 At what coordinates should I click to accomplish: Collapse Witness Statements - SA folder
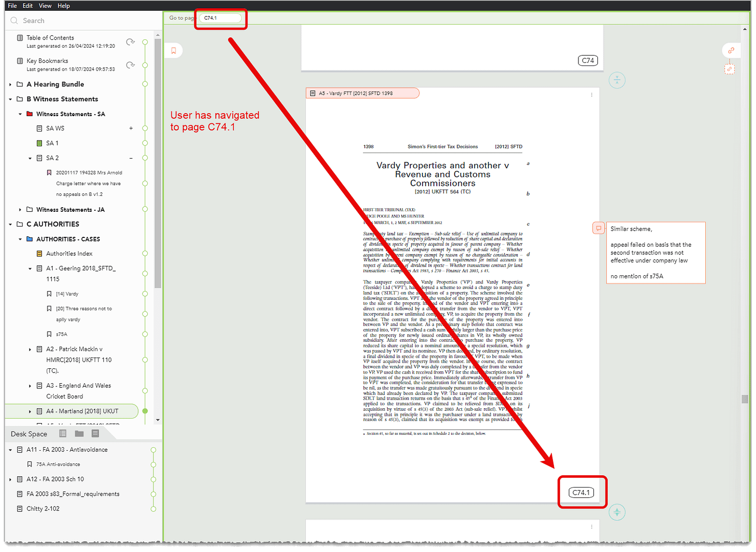20,114
